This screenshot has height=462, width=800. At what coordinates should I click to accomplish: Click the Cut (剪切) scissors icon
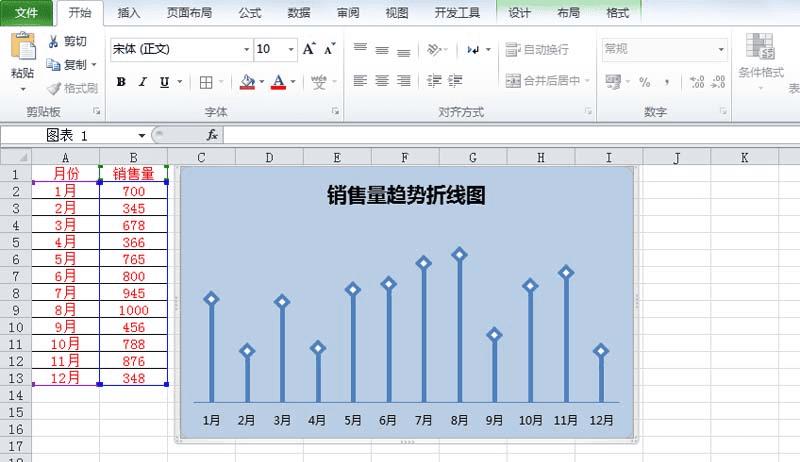pyautogui.click(x=54, y=41)
